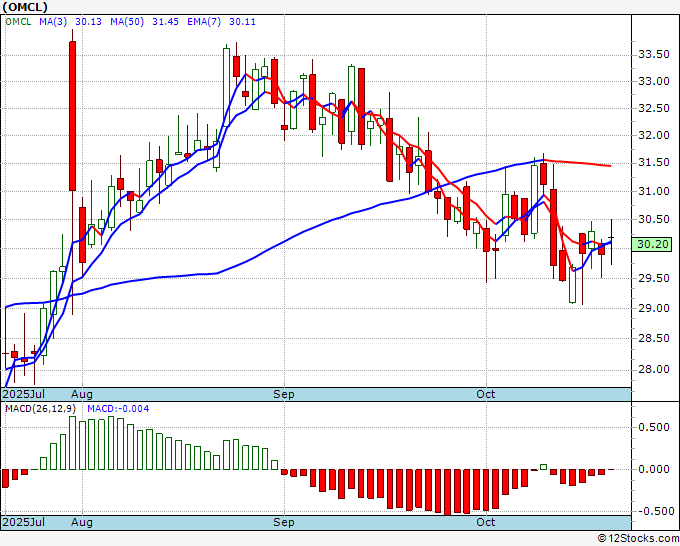This screenshot has width=680, height=546.
Task: Click Sep on the price chart axis
Action: click(284, 394)
